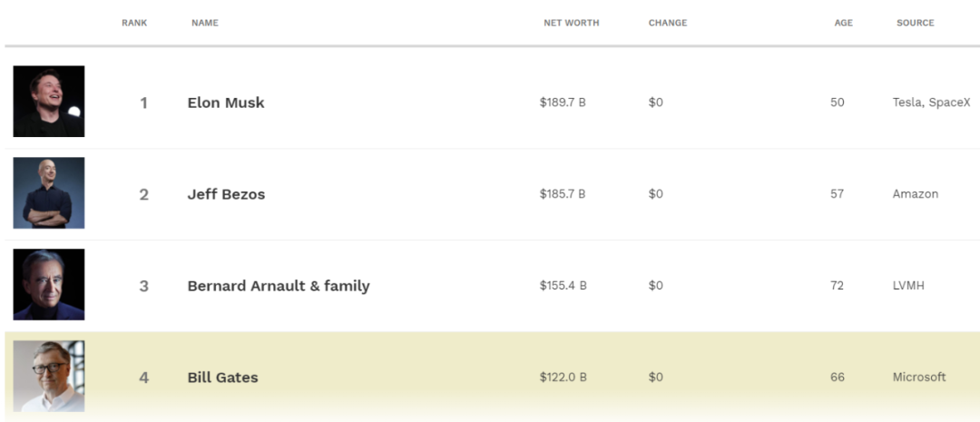Open Bill Gates name link
The image size is (980, 422).
pos(222,378)
